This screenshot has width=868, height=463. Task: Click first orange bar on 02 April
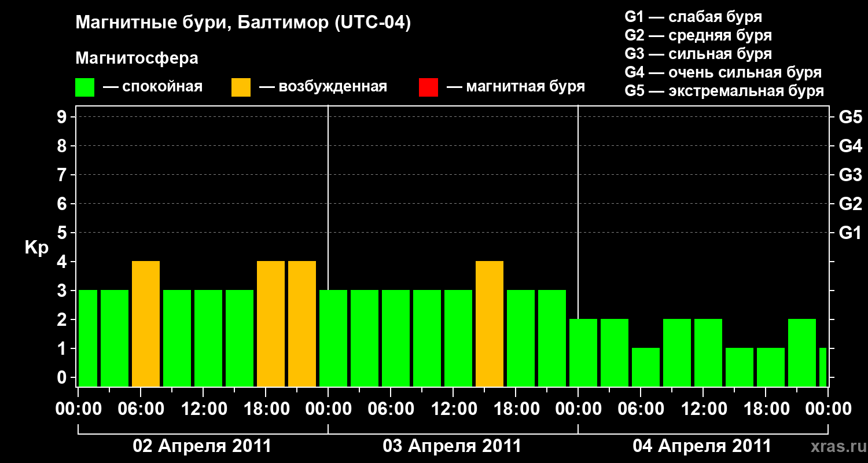(x=146, y=324)
